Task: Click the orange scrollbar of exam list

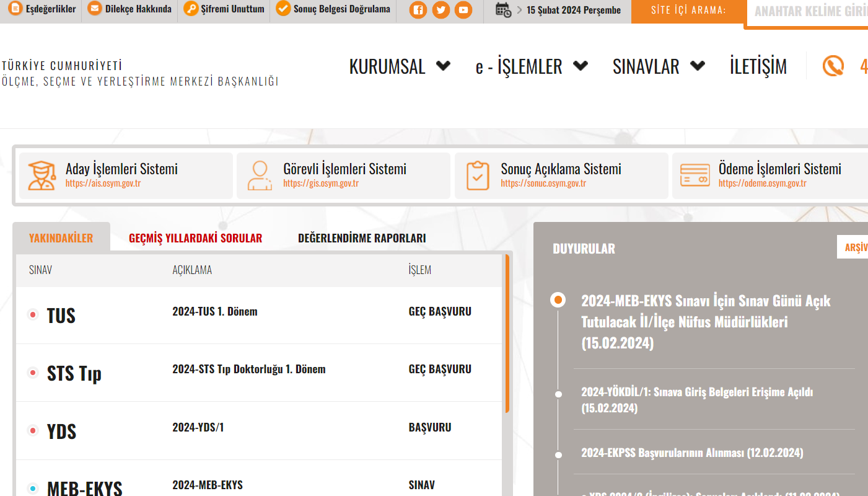Action: (x=507, y=335)
